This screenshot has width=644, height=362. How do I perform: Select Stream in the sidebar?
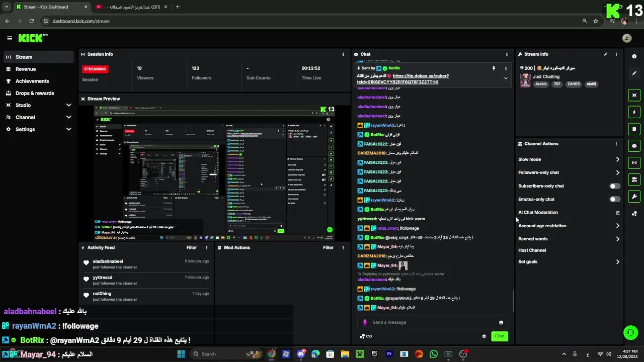pos(38,57)
